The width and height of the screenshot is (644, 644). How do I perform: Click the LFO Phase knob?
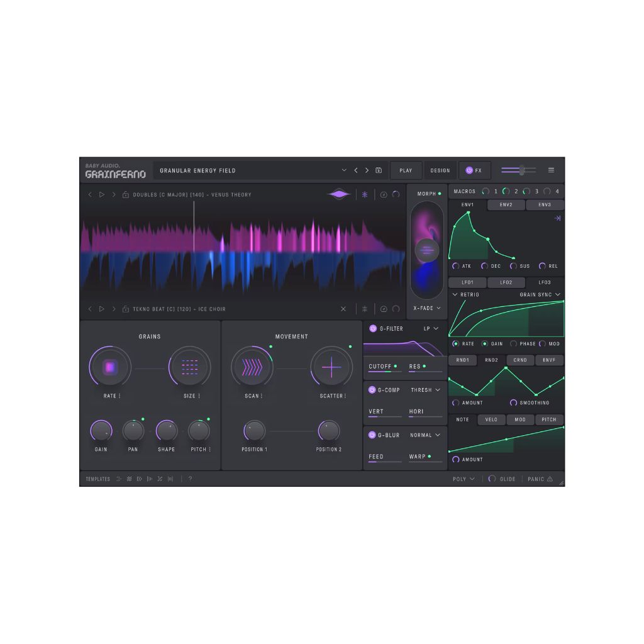(513, 344)
